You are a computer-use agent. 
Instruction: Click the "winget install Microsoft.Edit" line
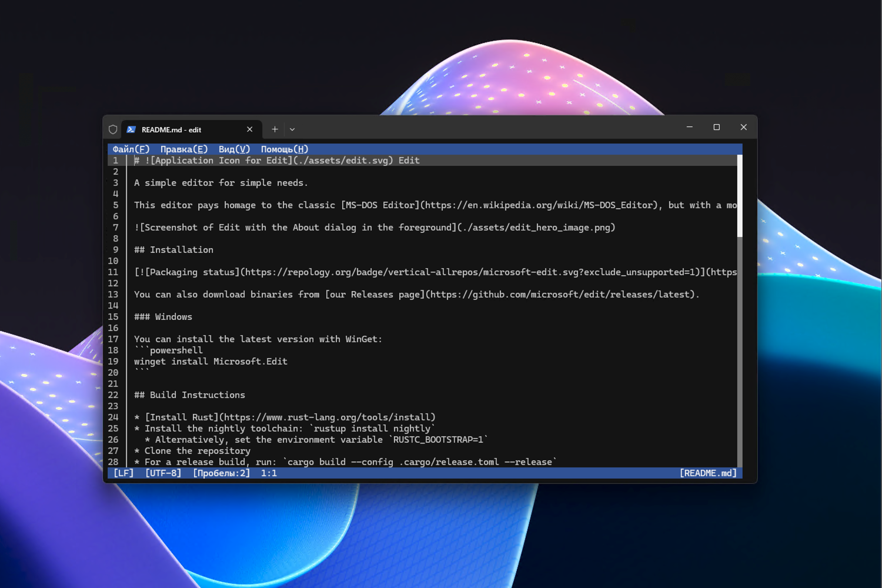pyautogui.click(x=211, y=362)
